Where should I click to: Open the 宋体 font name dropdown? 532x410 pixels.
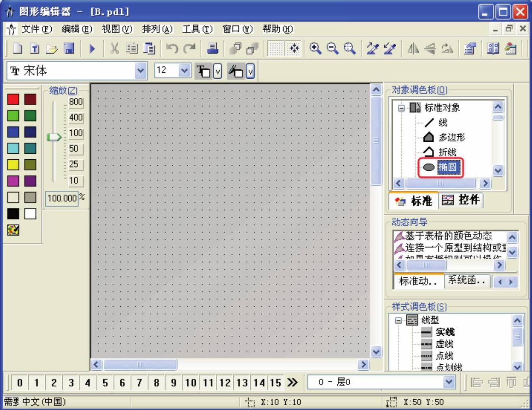click(141, 71)
